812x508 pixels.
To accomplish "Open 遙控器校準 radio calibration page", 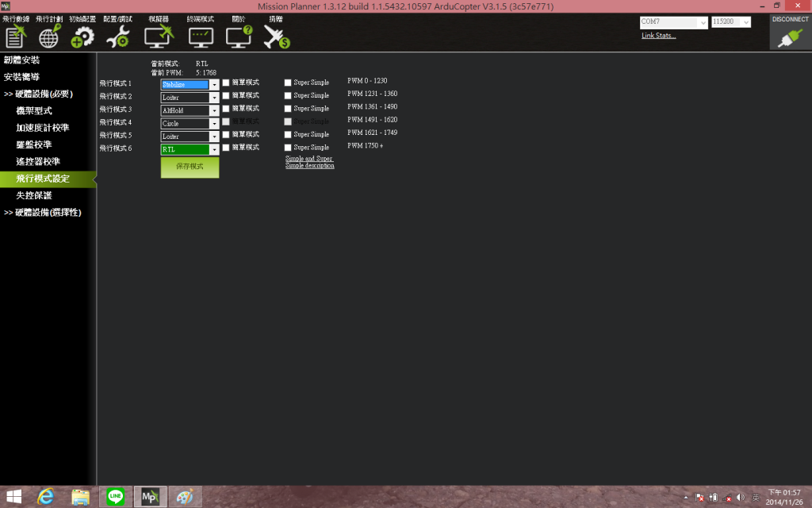I will [x=38, y=162].
